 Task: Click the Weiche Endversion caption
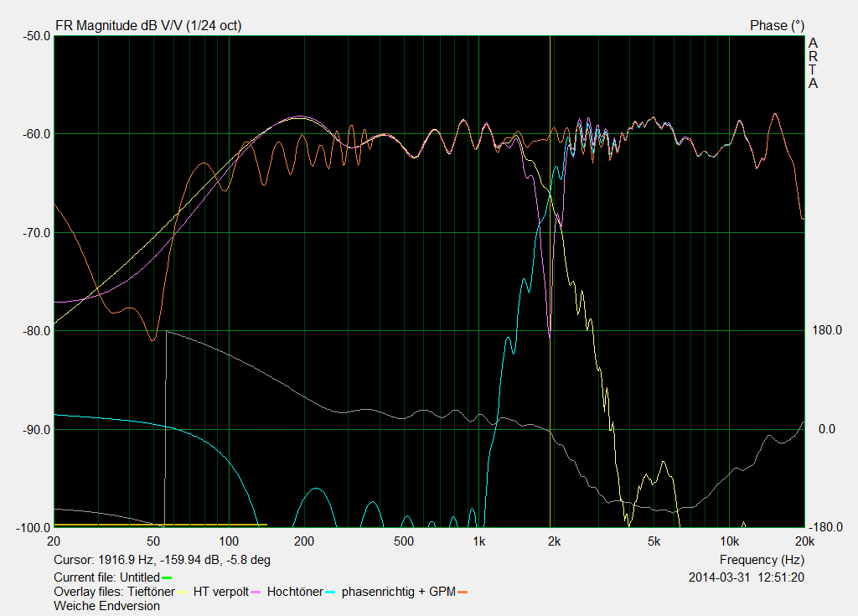click(106, 606)
